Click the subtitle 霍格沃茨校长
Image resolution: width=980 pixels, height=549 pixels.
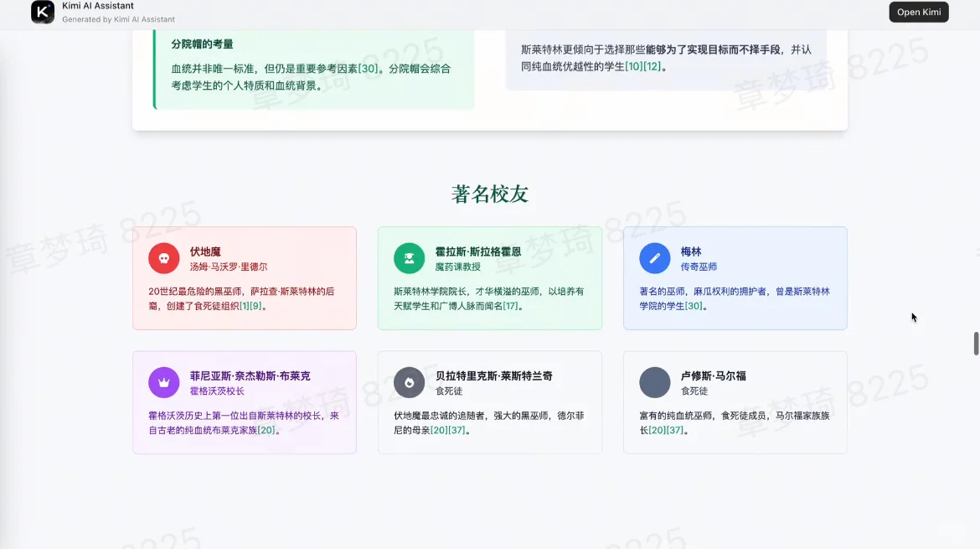(217, 391)
